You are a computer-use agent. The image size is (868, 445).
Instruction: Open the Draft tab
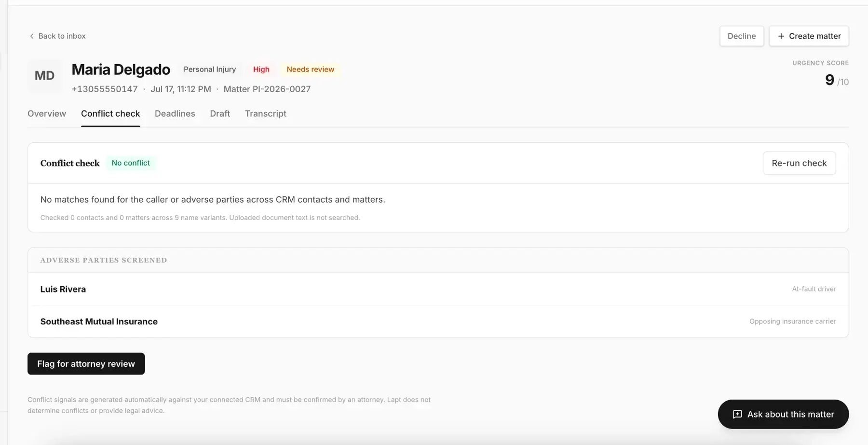coord(220,114)
